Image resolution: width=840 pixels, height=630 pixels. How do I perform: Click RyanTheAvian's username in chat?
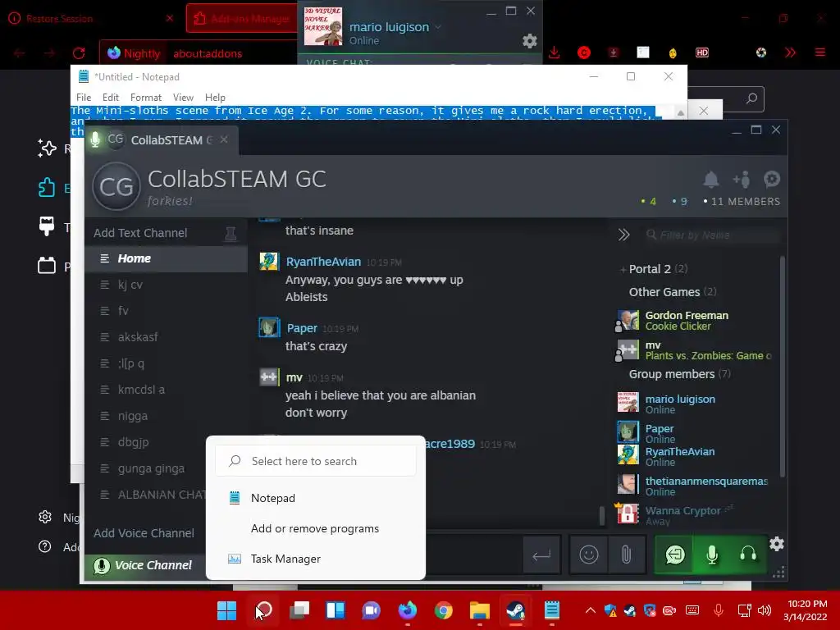323,262
